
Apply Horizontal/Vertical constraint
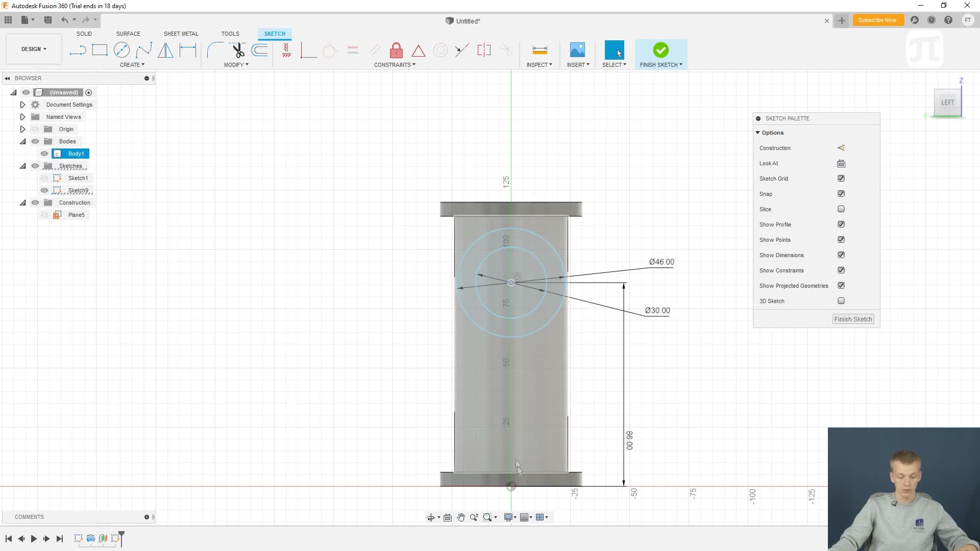(286, 50)
